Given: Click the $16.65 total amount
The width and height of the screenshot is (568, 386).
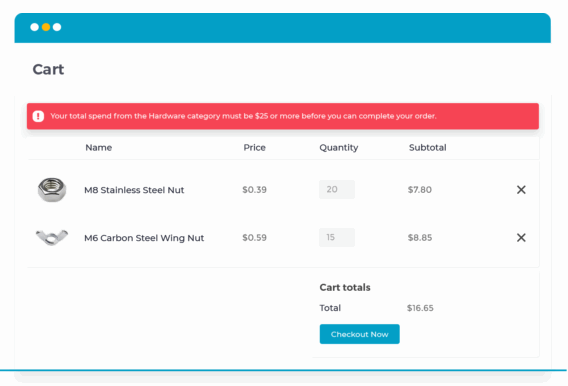Looking at the screenshot, I should [420, 308].
